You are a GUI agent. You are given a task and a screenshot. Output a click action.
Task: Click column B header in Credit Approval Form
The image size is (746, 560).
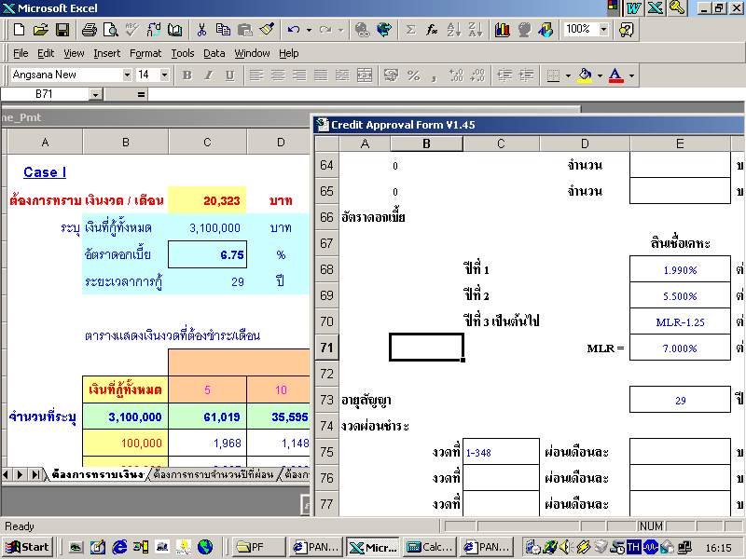(426, 143)
